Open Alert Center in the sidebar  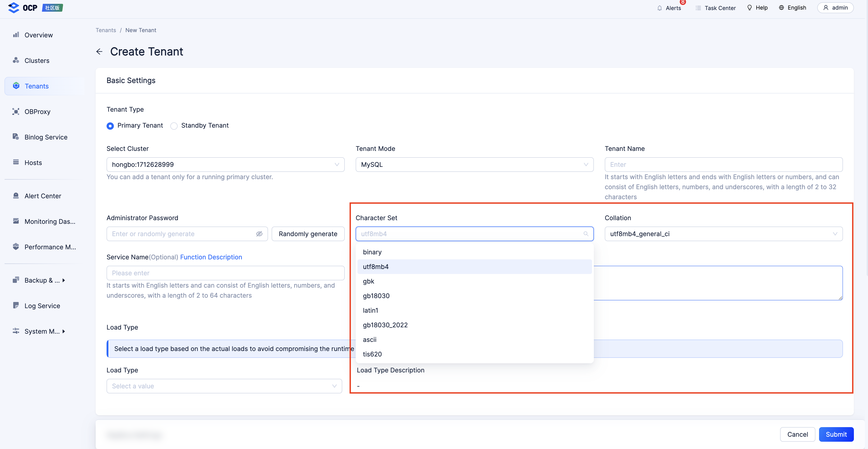pos(44,196)
